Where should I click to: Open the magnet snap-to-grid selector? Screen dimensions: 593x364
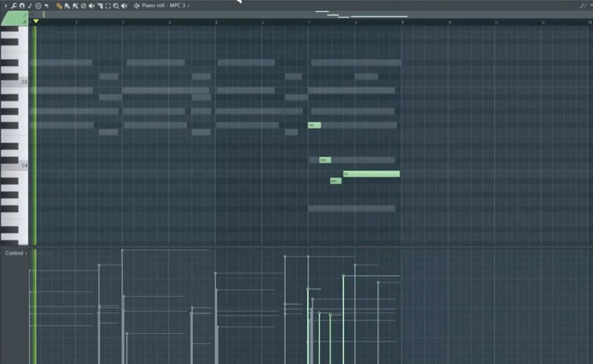click(x=22, y=6)
